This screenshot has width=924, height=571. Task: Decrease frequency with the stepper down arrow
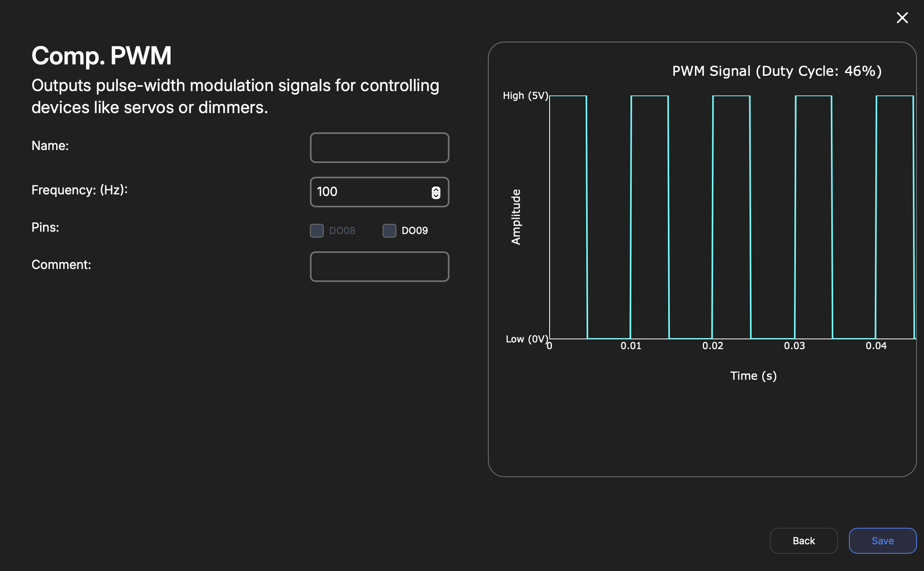click(436, 195)
